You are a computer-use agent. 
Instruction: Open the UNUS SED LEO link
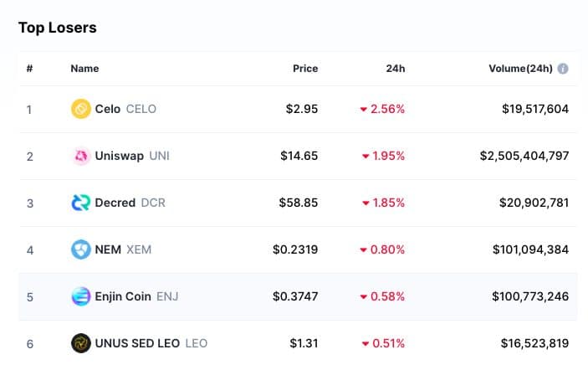tap(151, 343)
